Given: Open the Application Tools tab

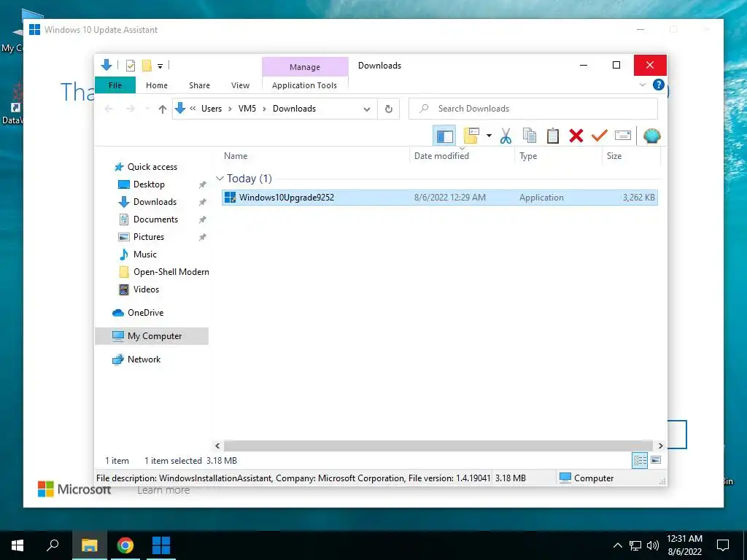Looking at the screenshot, I should (x=304, y=85).
